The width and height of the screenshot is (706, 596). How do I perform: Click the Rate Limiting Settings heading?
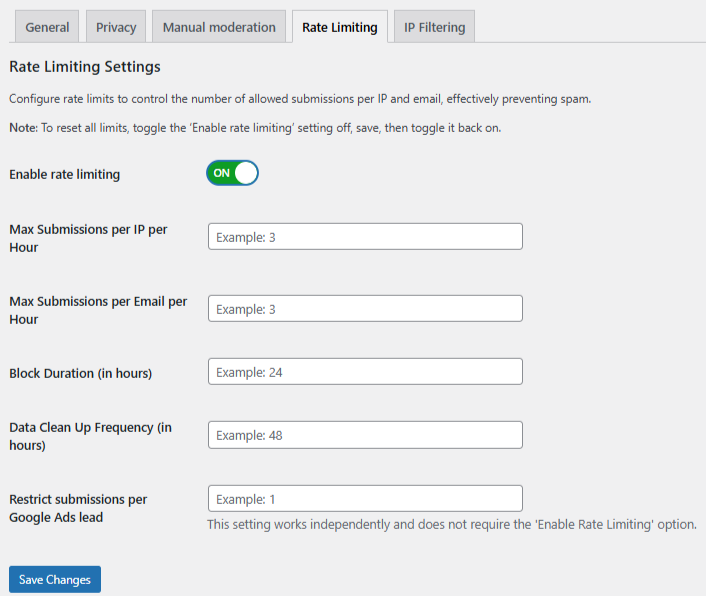(85, 67)
